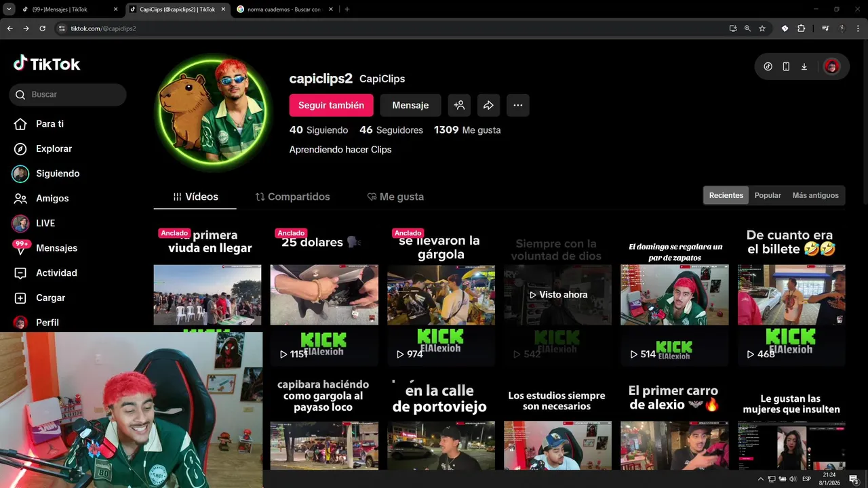The image size is (868, 488).
Task: Go to Perfil in the sidebar
Action: point(47,323)
